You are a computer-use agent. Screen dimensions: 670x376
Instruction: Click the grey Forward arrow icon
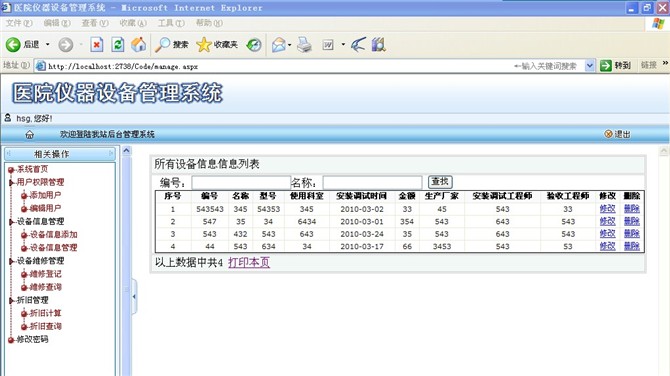(x=65, y=44)
